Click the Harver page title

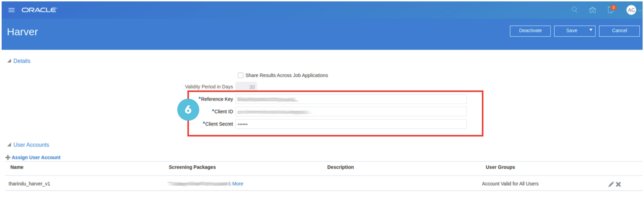point(23,32)
